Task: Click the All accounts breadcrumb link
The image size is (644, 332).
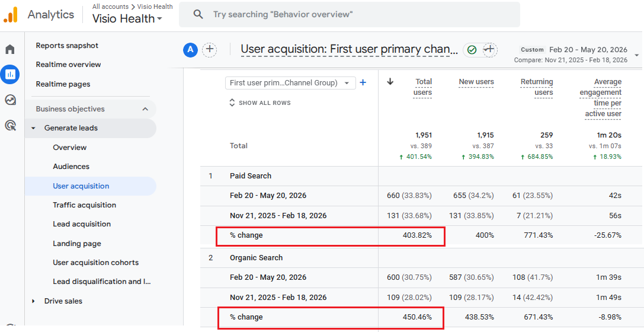Action: (x=110, y=7)
